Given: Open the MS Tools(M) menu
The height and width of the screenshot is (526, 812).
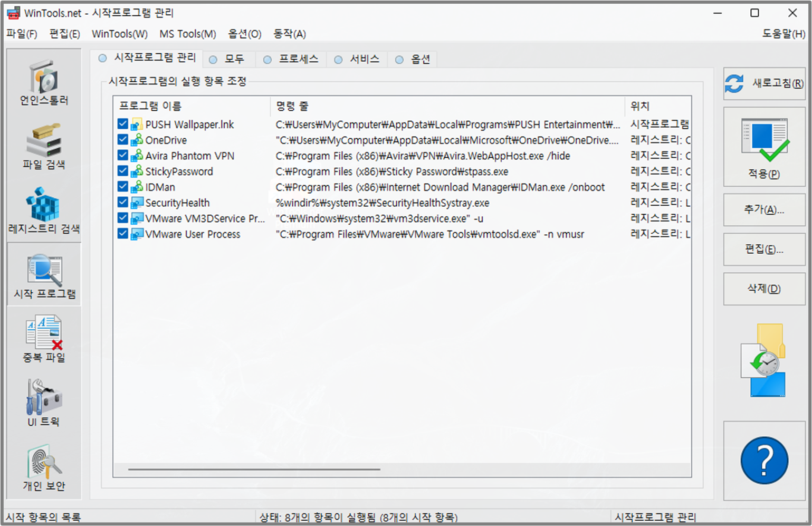Looking at the screenshot, I should pos(188,34).
